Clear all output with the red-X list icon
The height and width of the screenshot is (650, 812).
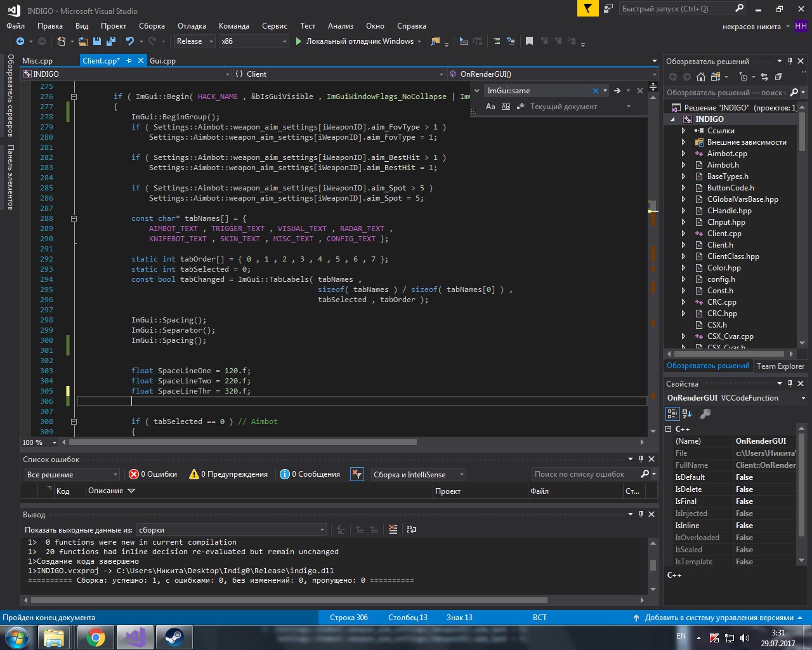393,530
